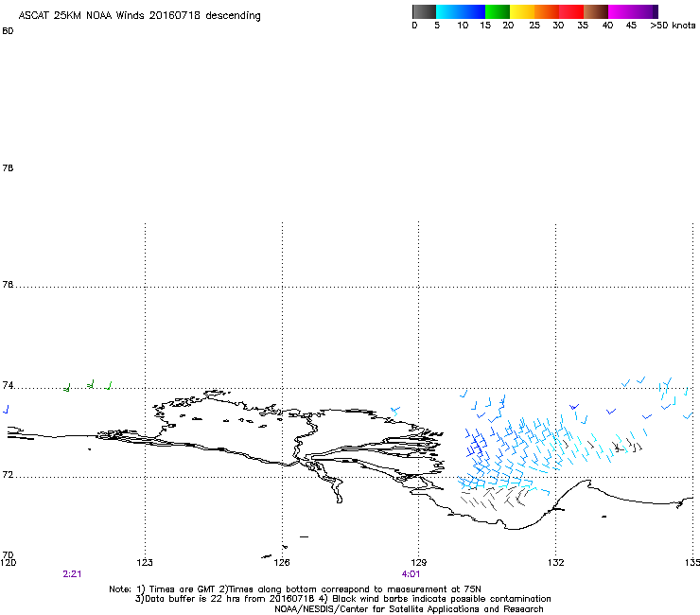Click the '78' latitude axis label
Screen dimensions: 700x615
click(x=8, y=167)
